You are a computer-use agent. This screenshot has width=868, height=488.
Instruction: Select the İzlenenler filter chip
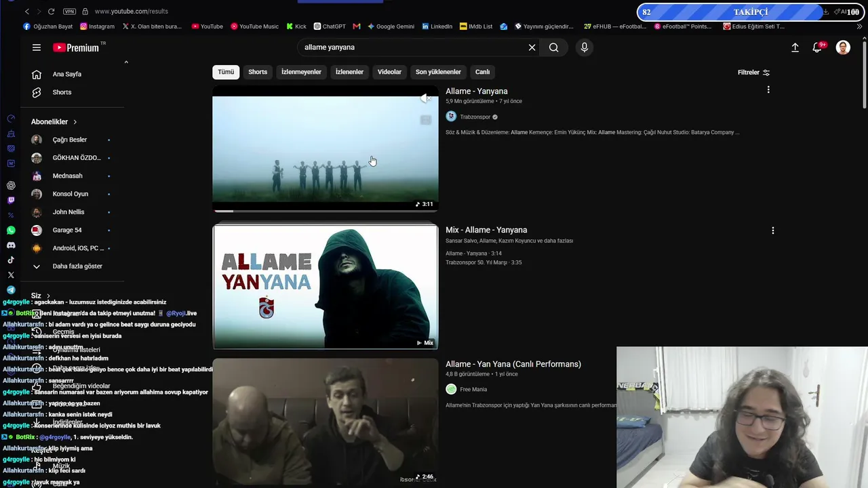[350, 72]
